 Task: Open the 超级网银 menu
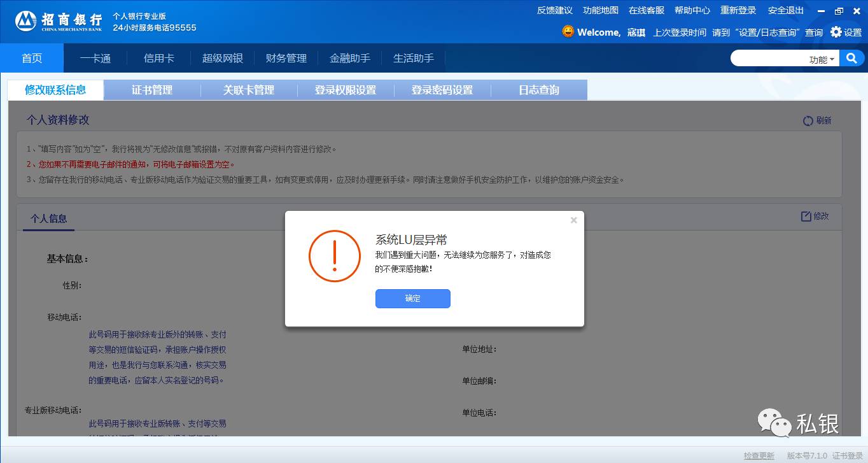[223, 59]
